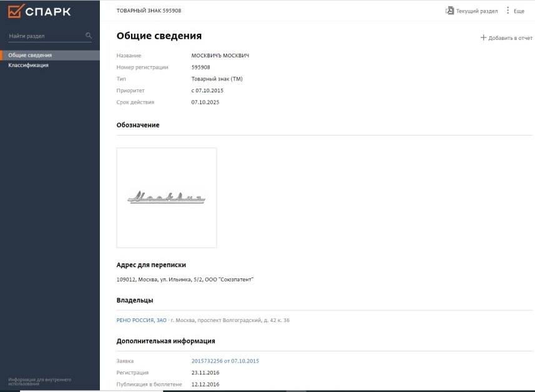Open the three-dot More menu icon
535x392 pixels.
click(508, 11)
